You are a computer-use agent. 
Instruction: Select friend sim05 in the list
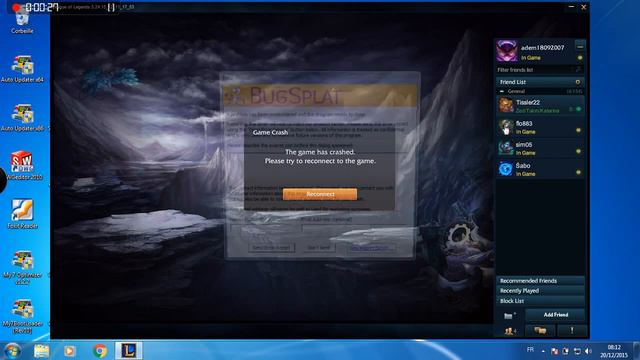540,148
